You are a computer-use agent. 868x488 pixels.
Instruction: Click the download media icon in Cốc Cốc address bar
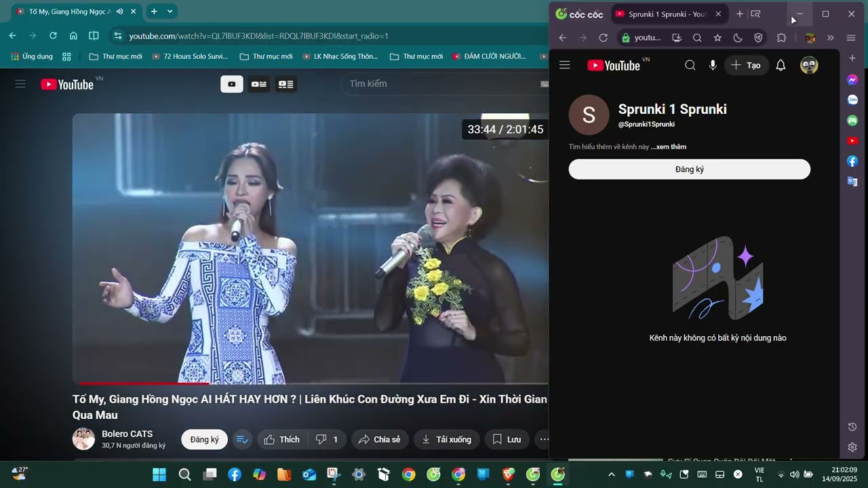click(676, 38)
